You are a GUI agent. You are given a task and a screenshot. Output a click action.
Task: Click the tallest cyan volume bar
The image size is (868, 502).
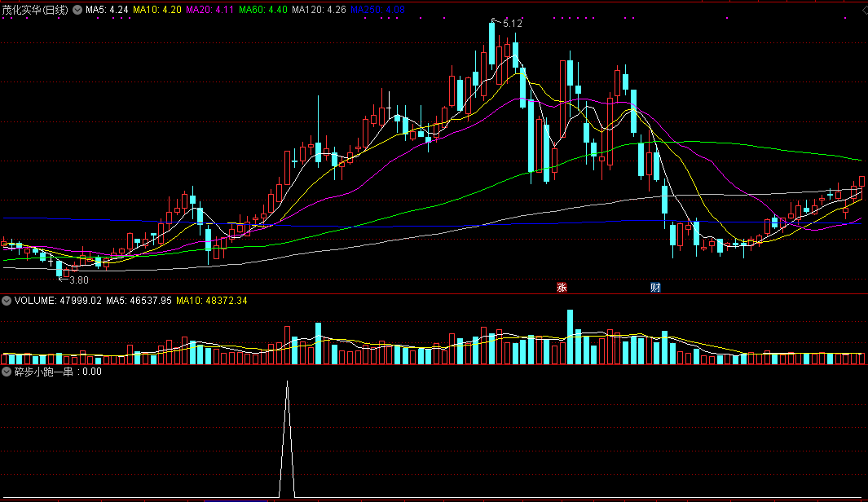[x=571, y=337]
